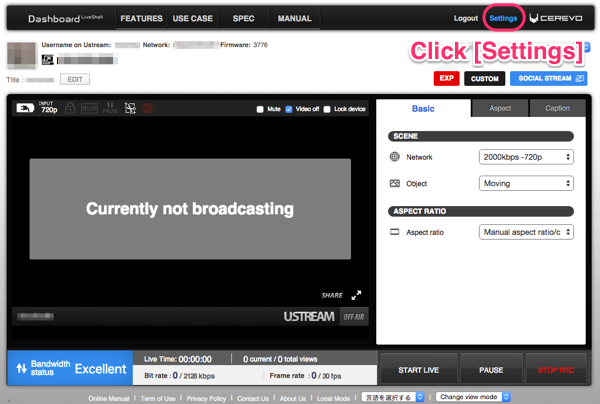
Task: Open the Settings link
Action: tap(503, 18)
